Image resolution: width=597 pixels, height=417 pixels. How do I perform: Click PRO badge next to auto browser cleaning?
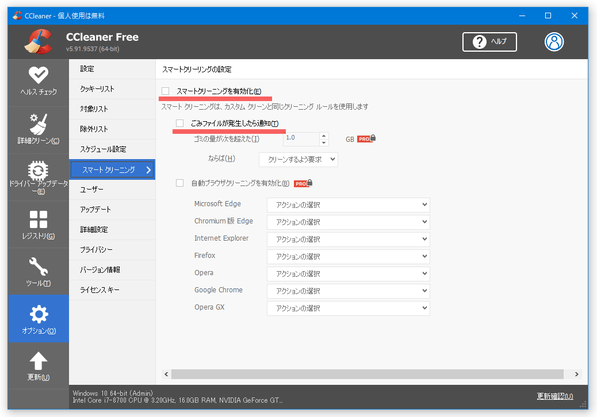[303, 183]
